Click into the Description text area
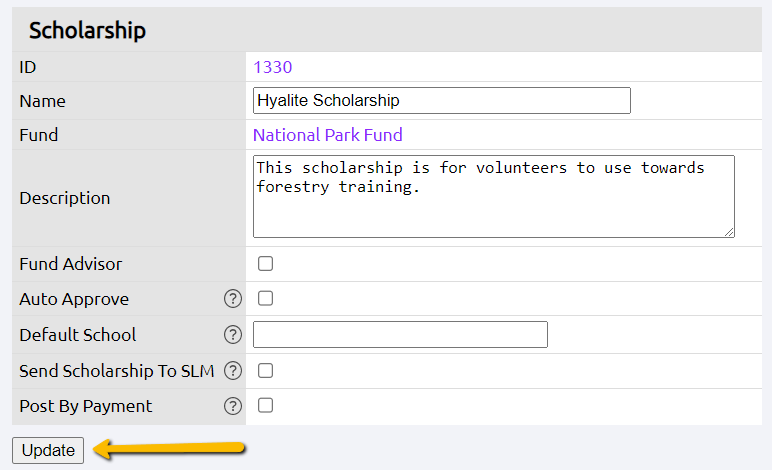This screenshot has height=470, width=772. point(494,196)
